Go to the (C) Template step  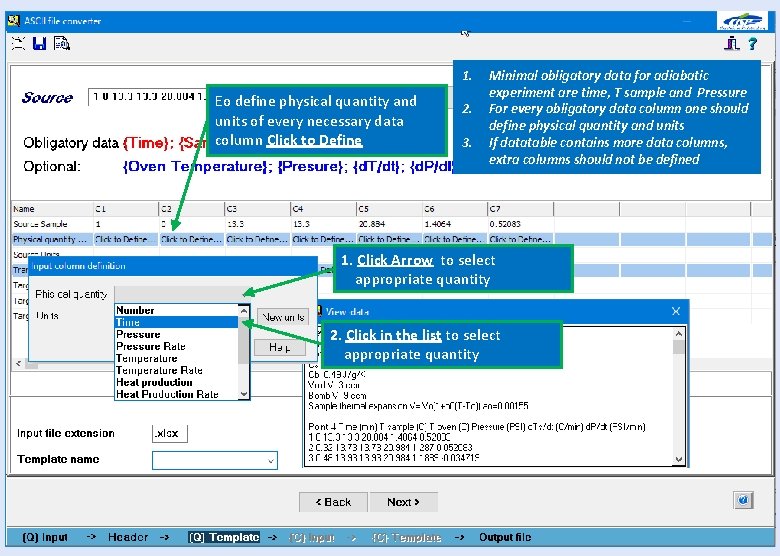406,537
